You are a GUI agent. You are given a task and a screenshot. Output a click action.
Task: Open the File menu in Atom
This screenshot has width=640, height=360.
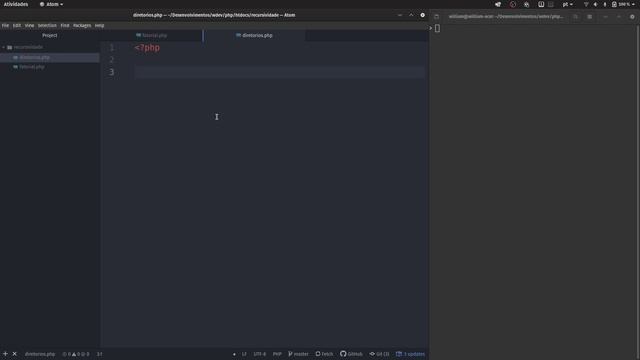(x=5, y=25)
